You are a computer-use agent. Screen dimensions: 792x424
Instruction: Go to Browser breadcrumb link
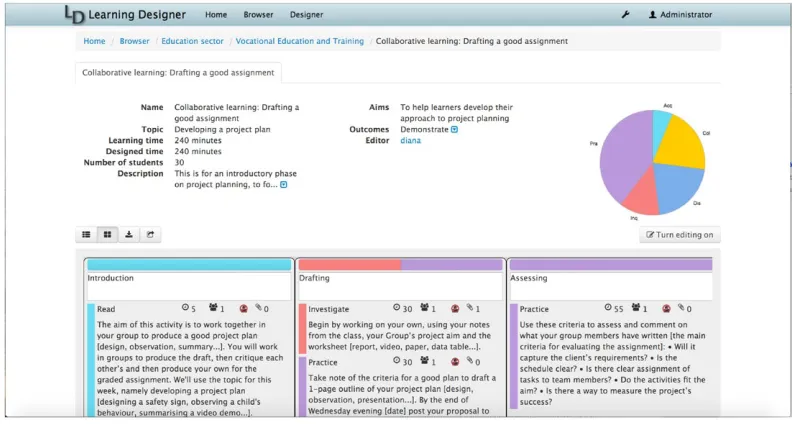coord(134,41)
